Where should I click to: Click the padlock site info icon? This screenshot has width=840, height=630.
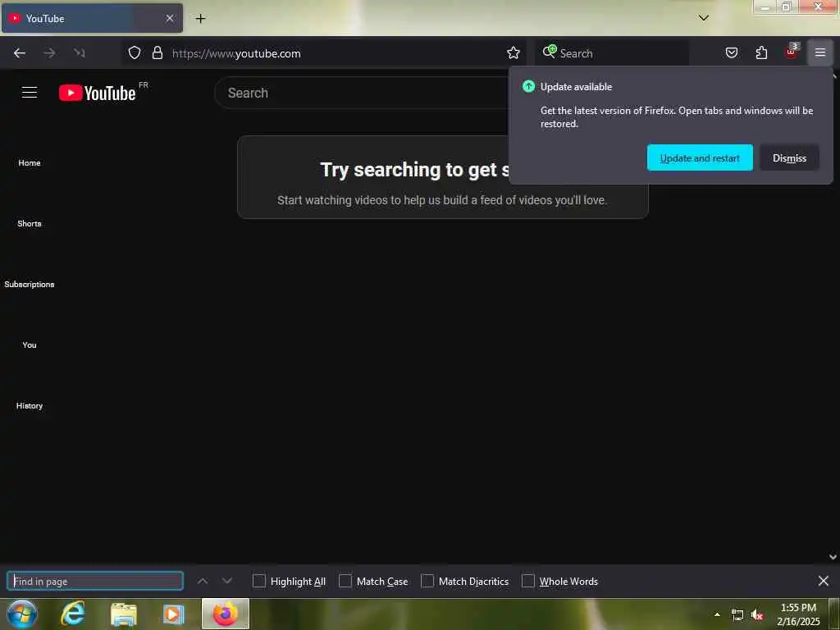pyautogui.click(x=157, y=52)
